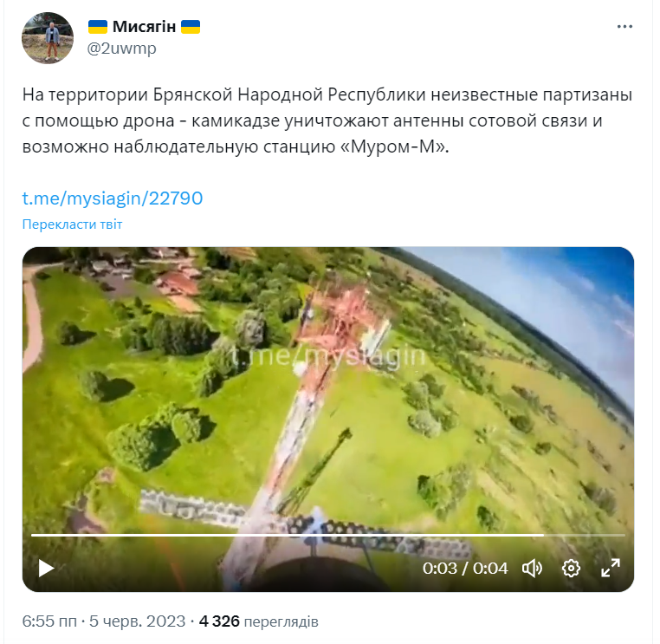Open the 6:55 пп tweet timestamp
This screenshot has height=644, width=660.
[49, 621]
